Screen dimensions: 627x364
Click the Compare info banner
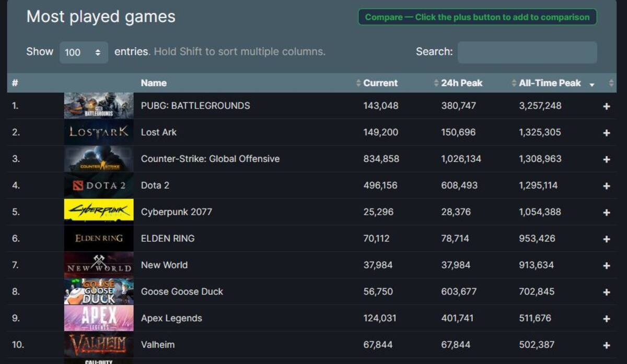point(477,17)
